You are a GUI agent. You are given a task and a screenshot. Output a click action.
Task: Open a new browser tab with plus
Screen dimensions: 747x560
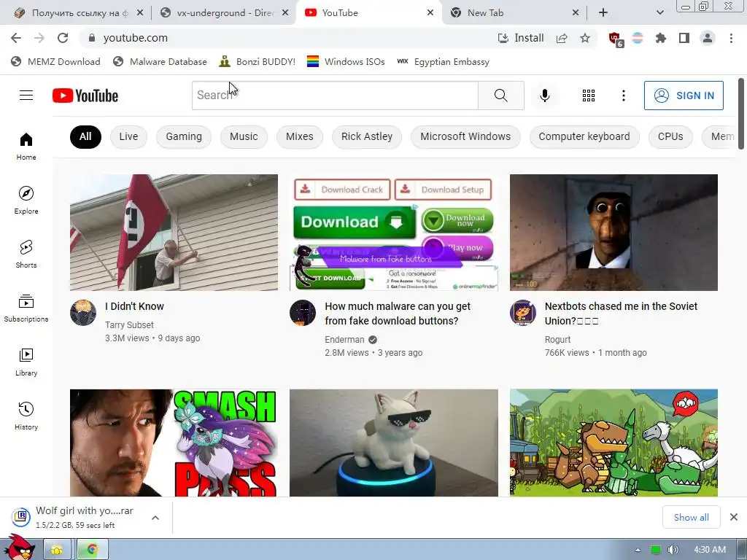point(603,13)
